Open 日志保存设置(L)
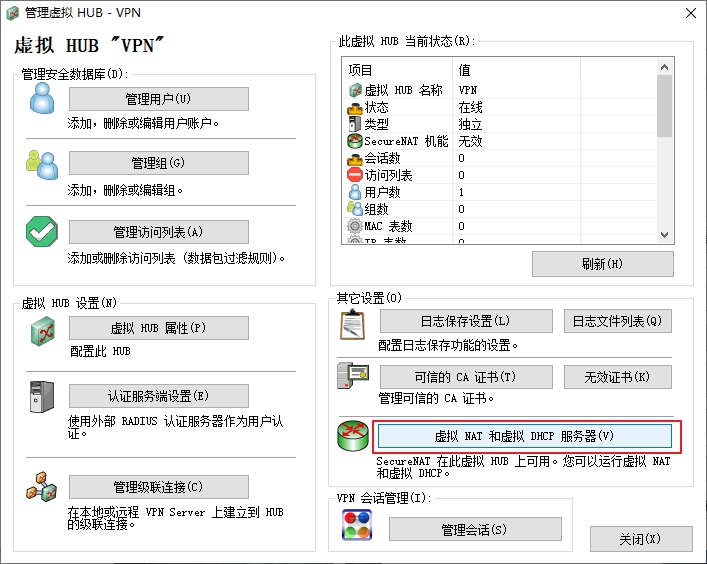The image size is (707, 564). coord(466,321)
